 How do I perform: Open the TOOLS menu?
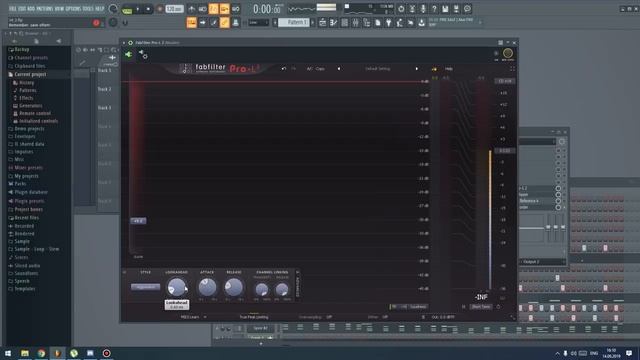point(88,9)
